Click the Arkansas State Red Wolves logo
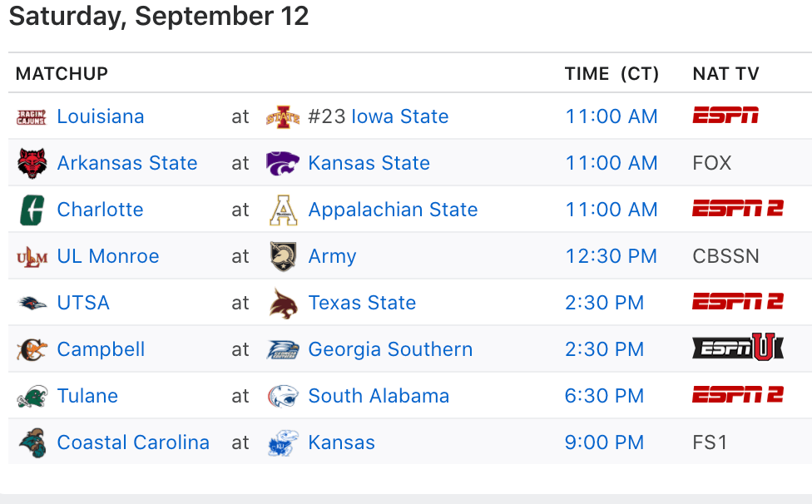 pyautogui.click(x=32, y=163)
